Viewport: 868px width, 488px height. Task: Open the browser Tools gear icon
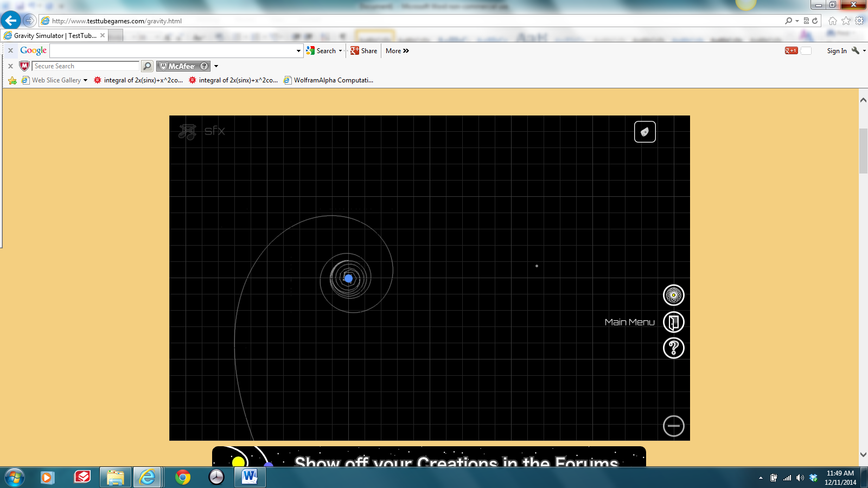(x=859, y=21)
